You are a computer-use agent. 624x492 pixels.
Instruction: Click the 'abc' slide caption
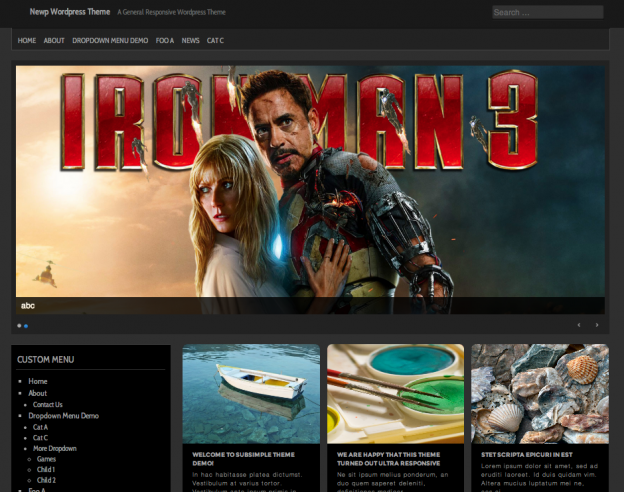click(x=28, y=306)
